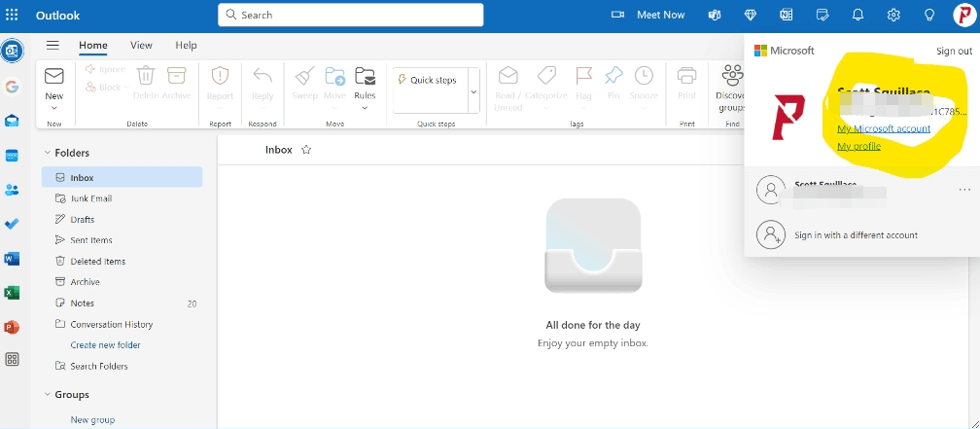Click Sign out

point(954,52)
